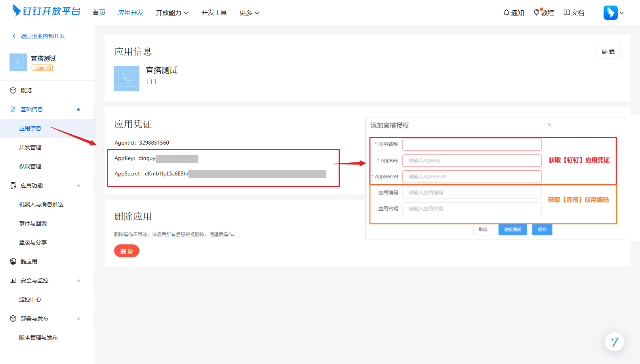Click the 部署与发布 box icon
The image size is (640, 364).
tap(13, 318)
